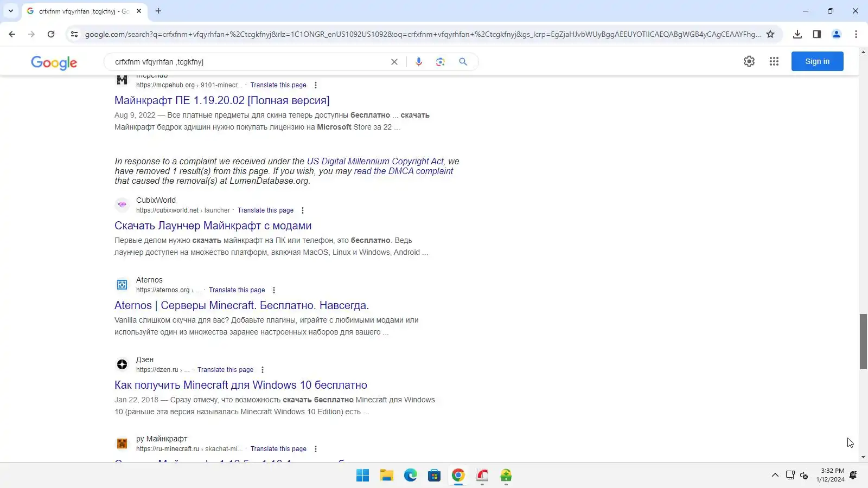Open File Explorer from taskbar

click(386, 476)
